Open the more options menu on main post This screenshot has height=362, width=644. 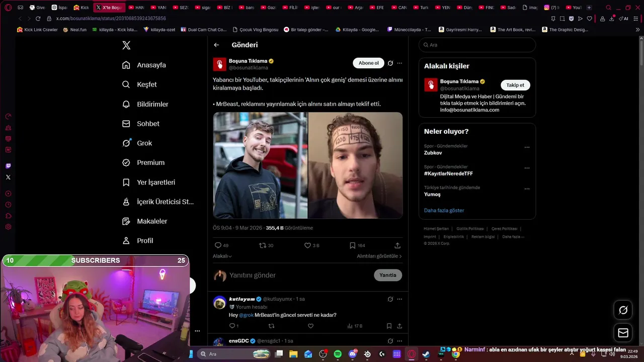pos(399,63)
